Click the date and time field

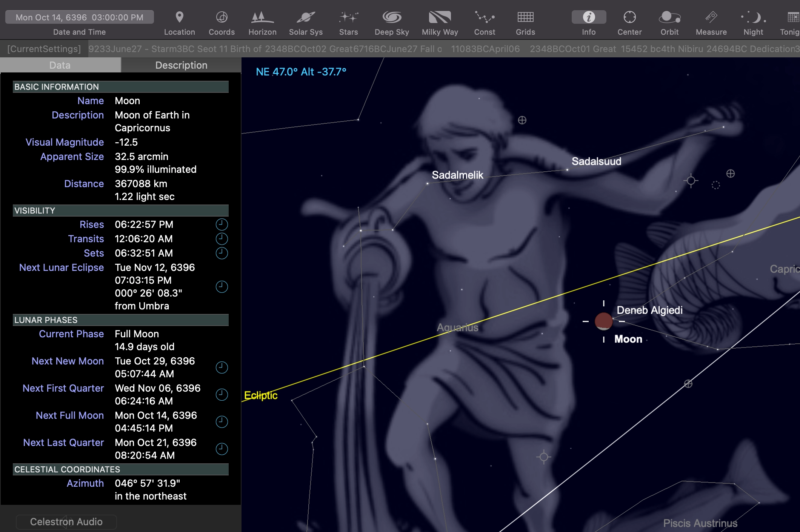pos(80,17)
